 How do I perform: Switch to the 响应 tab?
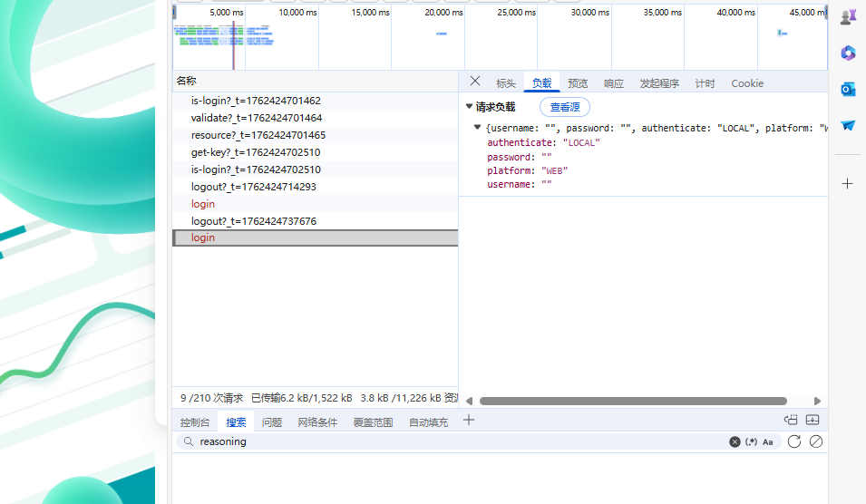[x=614, y=83]
